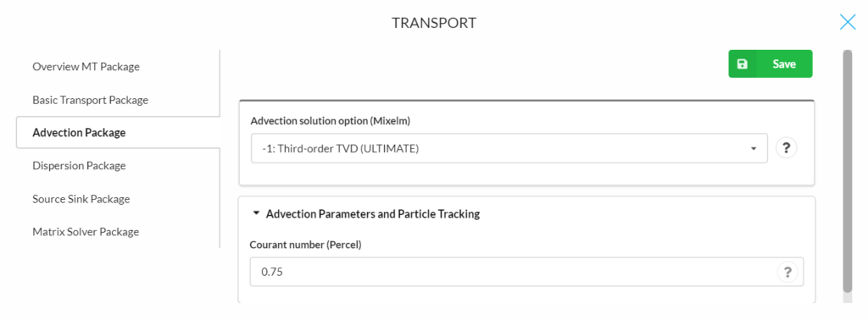868x320 pixels.
Task: Click the green Save button label
Action: click(x=784, y=64)
